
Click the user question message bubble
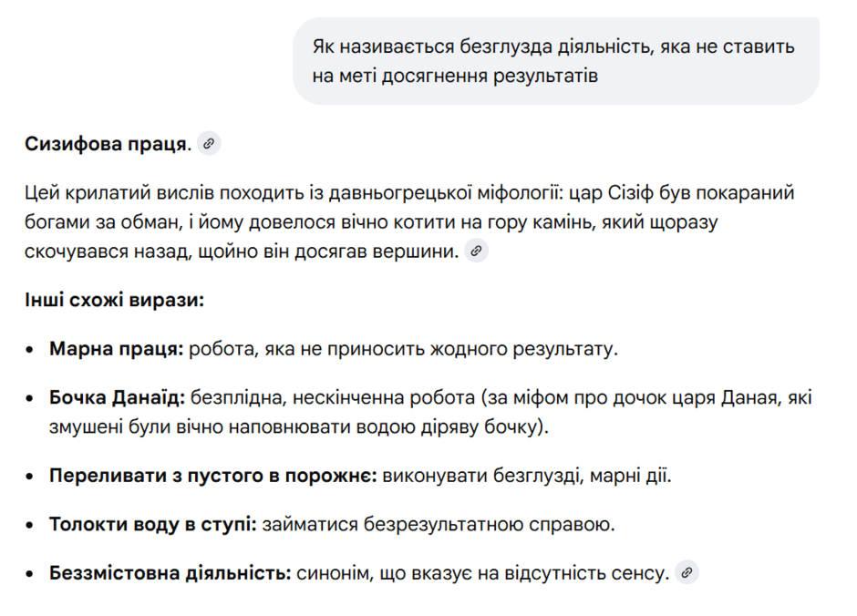click(x=555, y=61)
